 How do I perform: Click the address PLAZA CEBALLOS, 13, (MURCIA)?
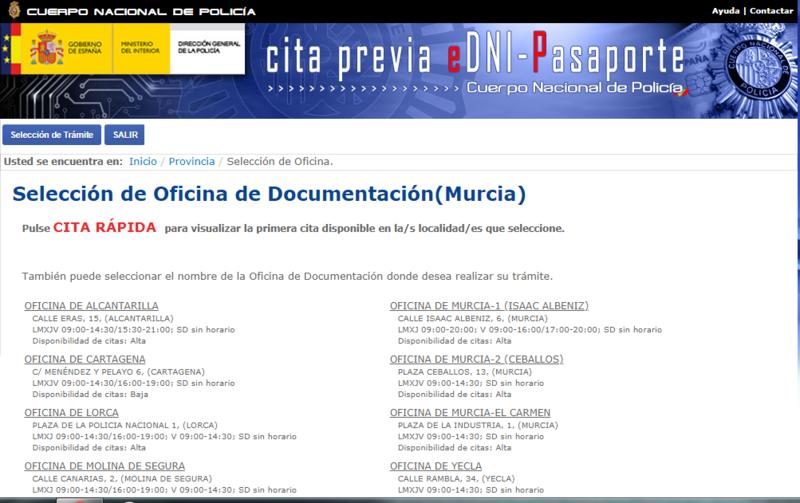465,372
